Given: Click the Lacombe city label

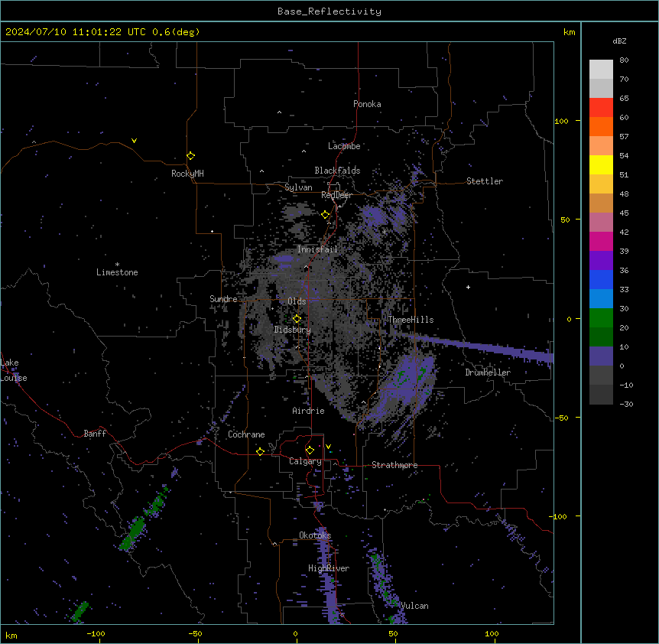Looking at the screenshot, I should tap(344, 146).
